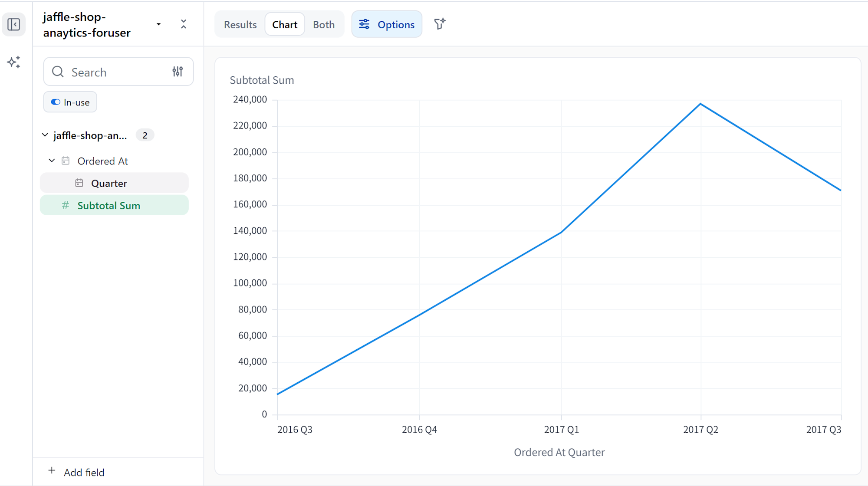
Task: Click the Add field button
Action: (x=76, y=472)
